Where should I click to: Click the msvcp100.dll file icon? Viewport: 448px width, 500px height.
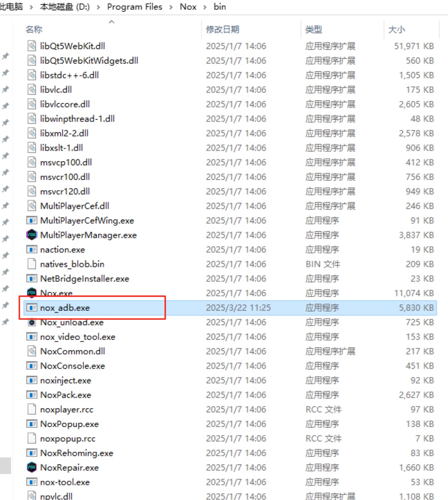[x=32, y=163]
